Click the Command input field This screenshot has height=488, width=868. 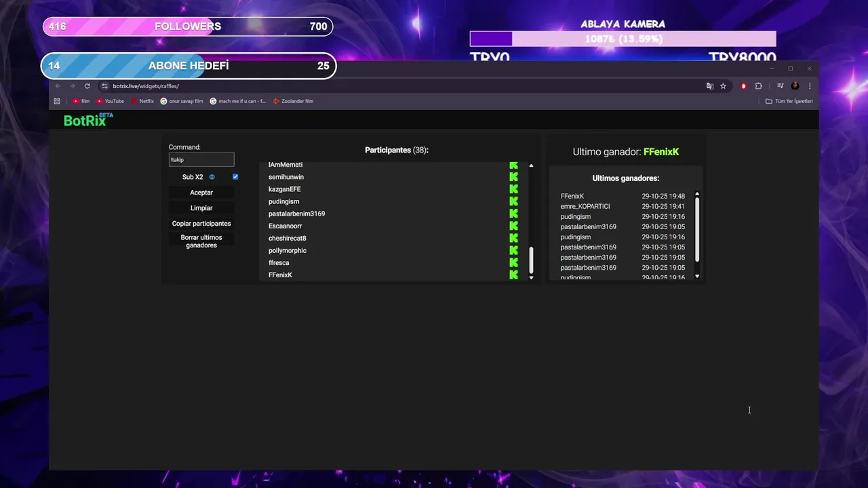pyautogui.click(x=201, y=160)
